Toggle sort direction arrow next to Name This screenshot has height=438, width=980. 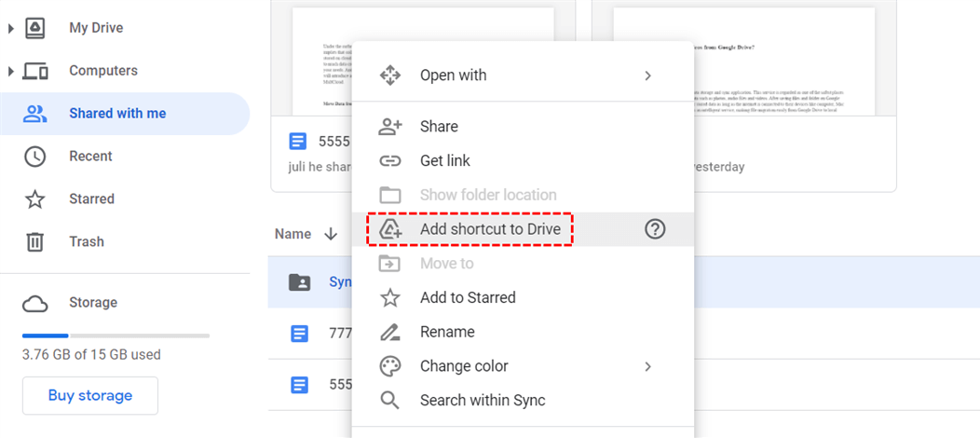click(x=331, y=234)
